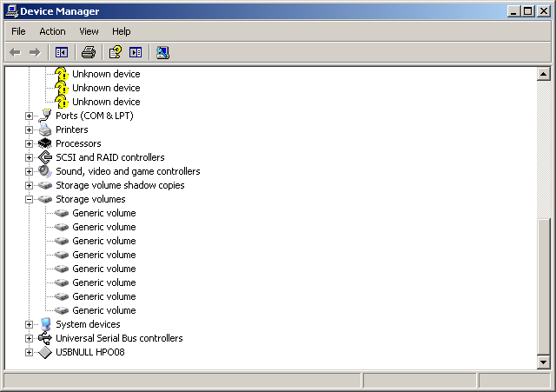Click Storage volume shadow copies drive icon
556x392 pixels.
[45, 185]
